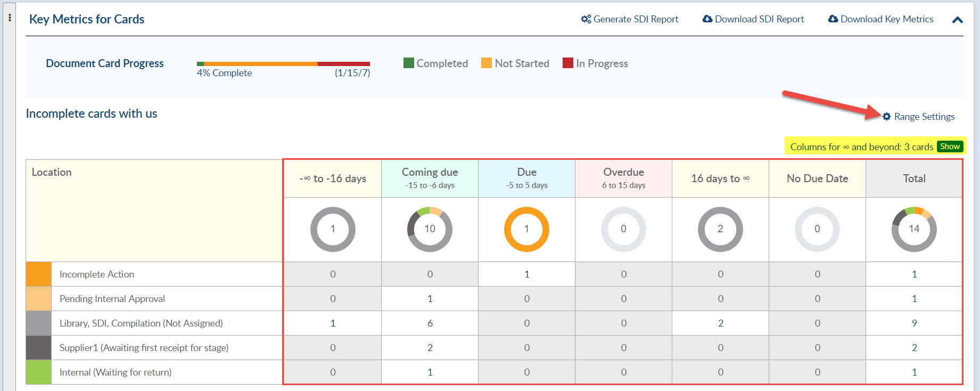The height and width of the screenshot is (391, 980).
Task: Click the orange Due donut showing 1
Action: click(526, 229)
